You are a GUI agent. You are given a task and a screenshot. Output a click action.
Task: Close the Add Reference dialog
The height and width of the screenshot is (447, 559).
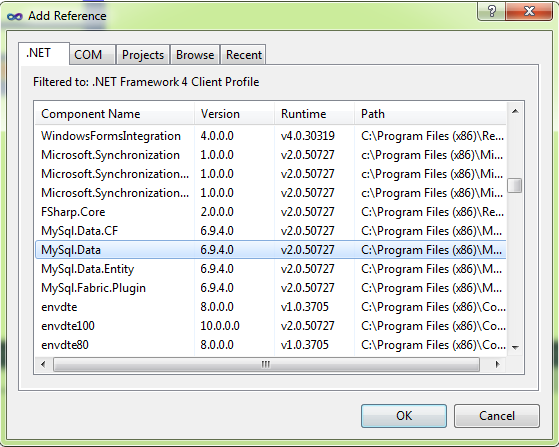tap(529, 11)
